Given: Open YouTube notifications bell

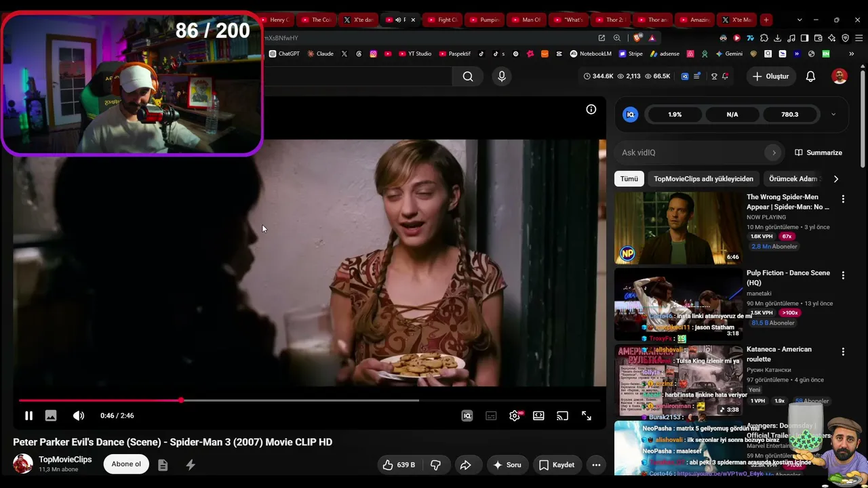Looking at the screenshot, I should (x=810, y=77).
